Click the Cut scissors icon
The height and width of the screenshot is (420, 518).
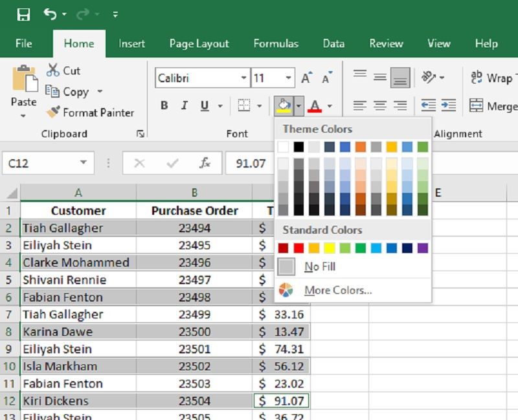(x=52, y=71)
